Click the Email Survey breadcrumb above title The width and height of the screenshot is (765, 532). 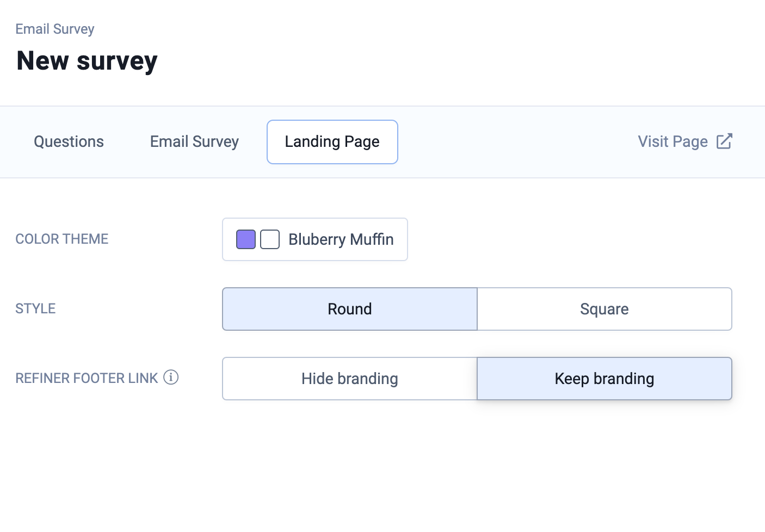click(x=55, y=29)
